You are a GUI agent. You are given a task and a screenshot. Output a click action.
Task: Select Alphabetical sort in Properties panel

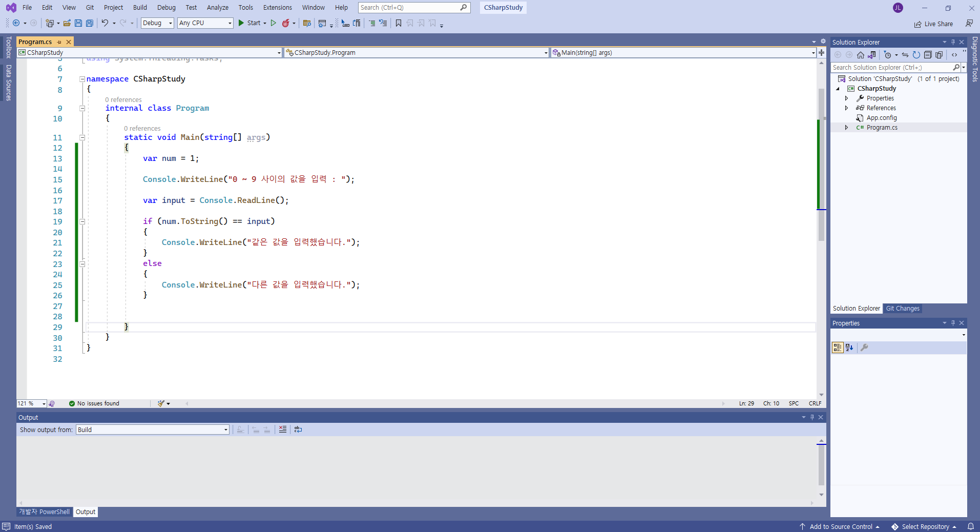point(849,347)
